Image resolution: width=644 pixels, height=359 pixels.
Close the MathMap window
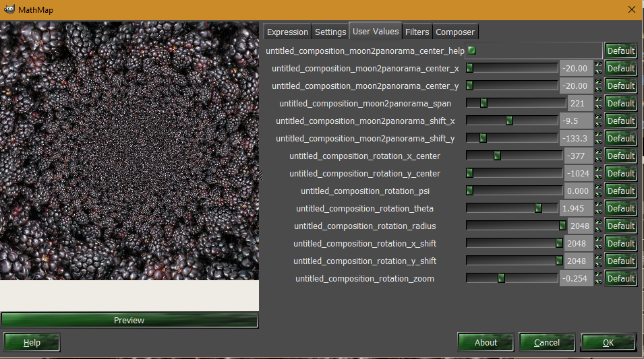(632, 9)
